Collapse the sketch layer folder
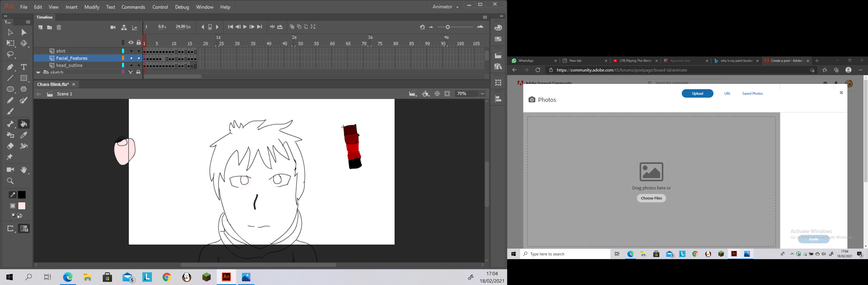This screenshot has width=868, height=285. point(38,72)
